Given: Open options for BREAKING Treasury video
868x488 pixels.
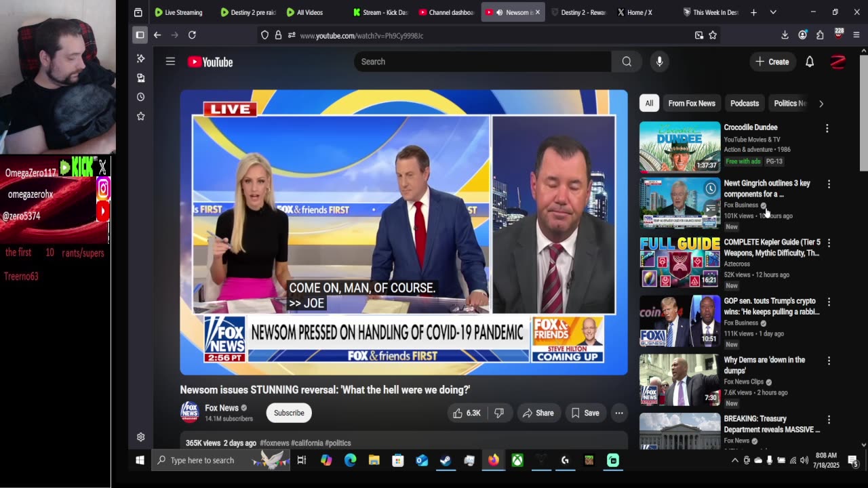Looking at the screenshot, I should coord(829,420).
